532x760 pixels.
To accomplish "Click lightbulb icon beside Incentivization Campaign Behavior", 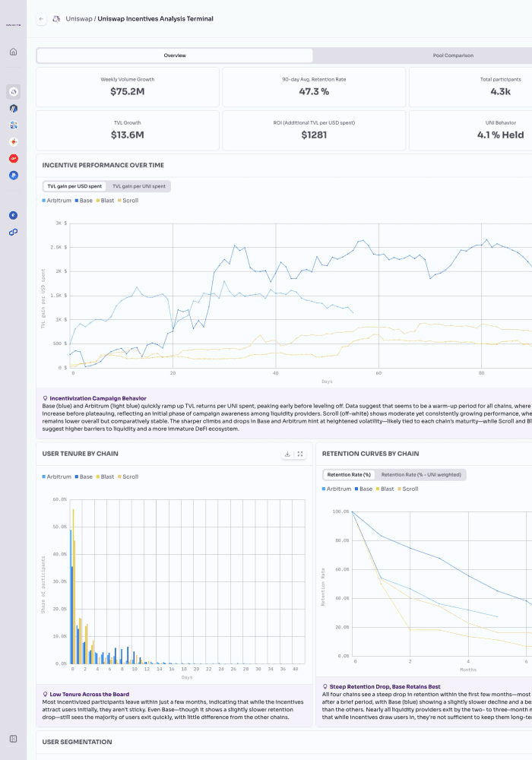I will 45,398.
